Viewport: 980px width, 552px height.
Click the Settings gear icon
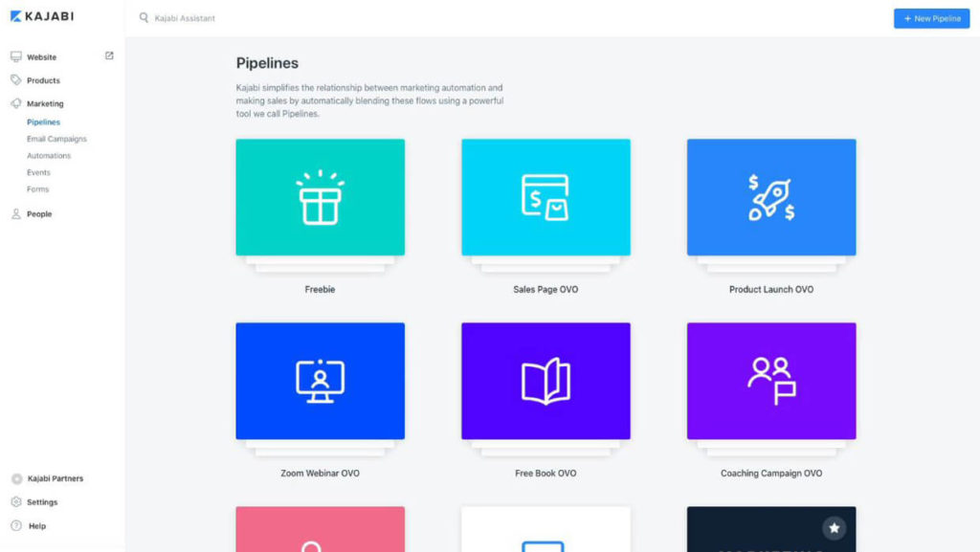[x=16, y=502]
